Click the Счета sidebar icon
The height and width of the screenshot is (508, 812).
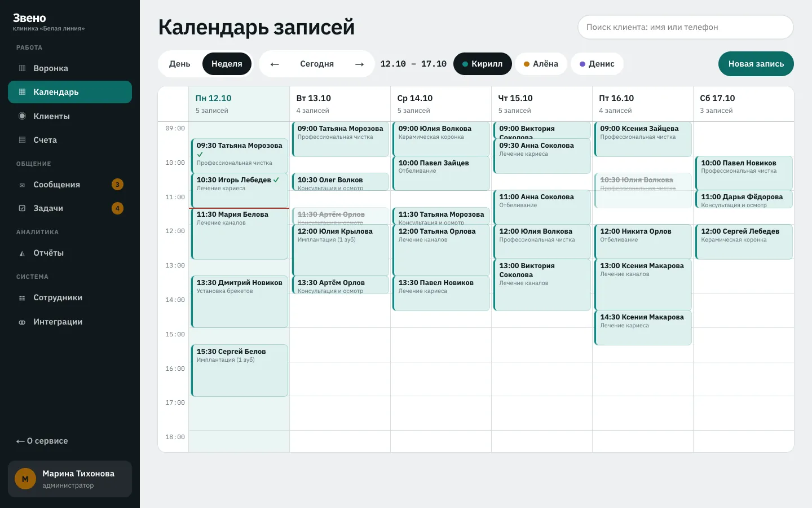tap(22, 140)
